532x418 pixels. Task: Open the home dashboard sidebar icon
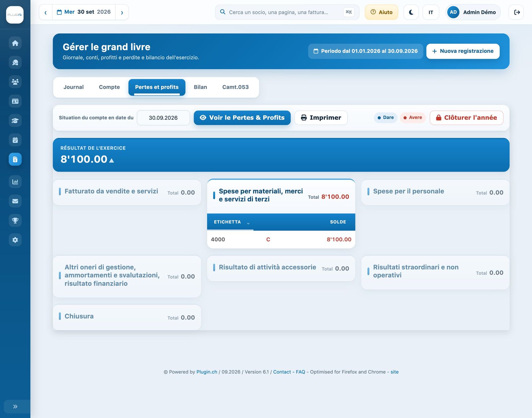pos(15,43)
